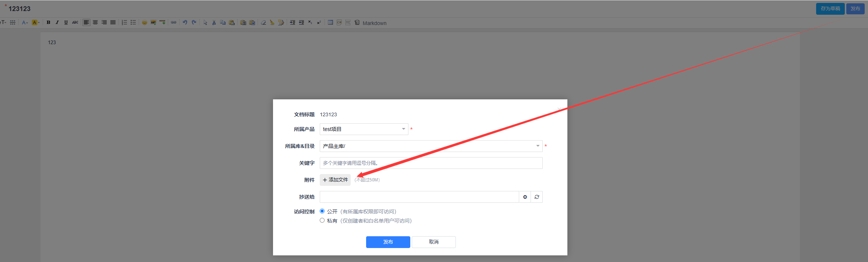Insert a table
Image resolution: width=868 pixels, height=262 pixels.
(x=330, y=22)
